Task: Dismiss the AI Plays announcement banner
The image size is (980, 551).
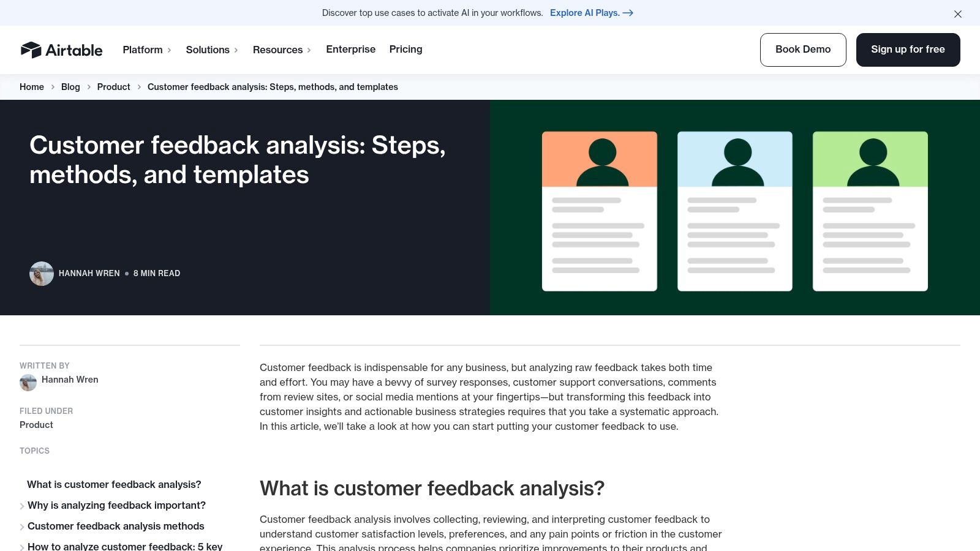Action: click(x=957, y=14)
